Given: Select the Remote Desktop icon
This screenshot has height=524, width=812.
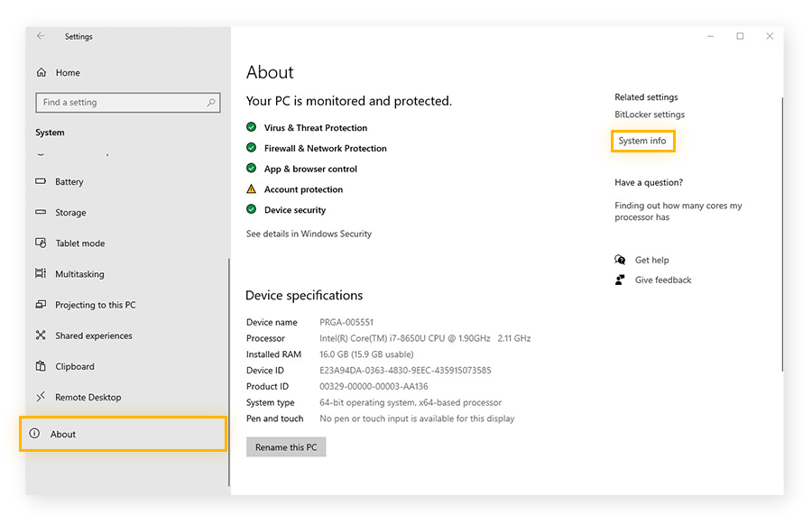Looking at the screenshot, I should [x=40, y=397].
